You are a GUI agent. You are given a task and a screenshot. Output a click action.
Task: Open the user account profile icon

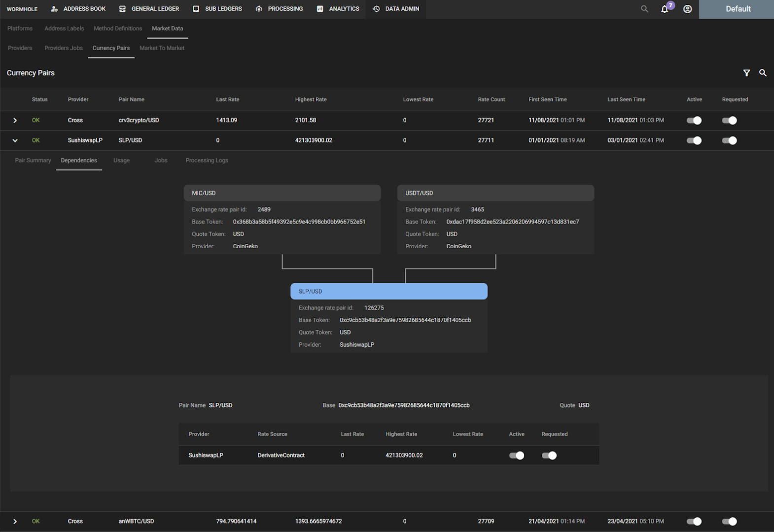point(687,9)
